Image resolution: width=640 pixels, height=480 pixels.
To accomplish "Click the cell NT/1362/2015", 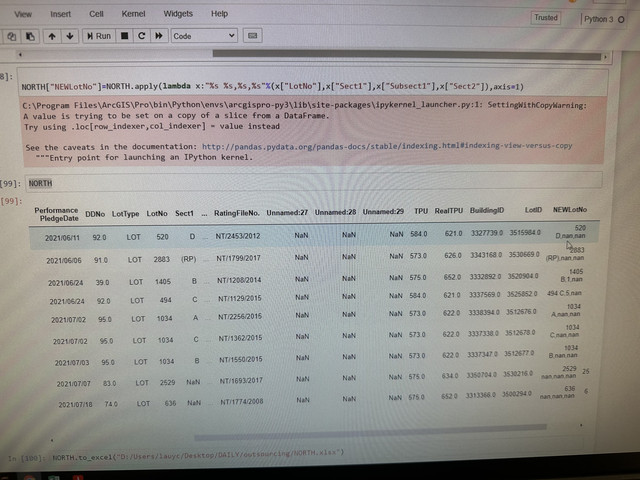I will (x=240, y=338).
